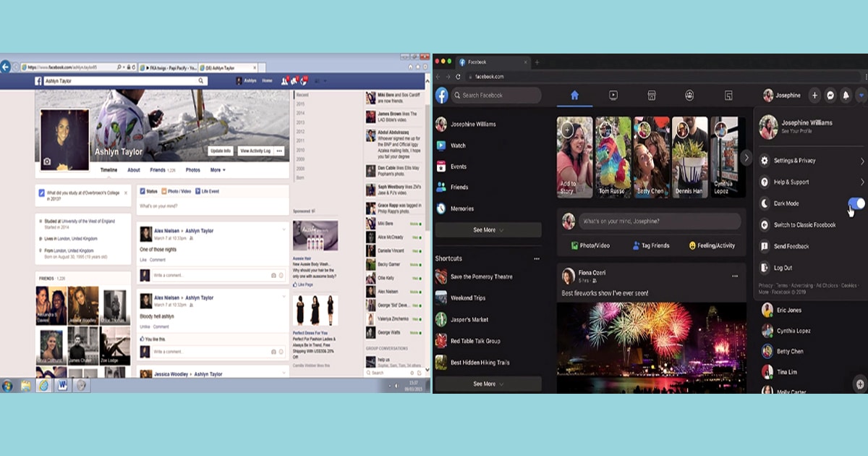Viewport: 868px width, 456px height.
Task: Dismiss the d'Overbroeck's College question card
Action: tap(126, 193)
